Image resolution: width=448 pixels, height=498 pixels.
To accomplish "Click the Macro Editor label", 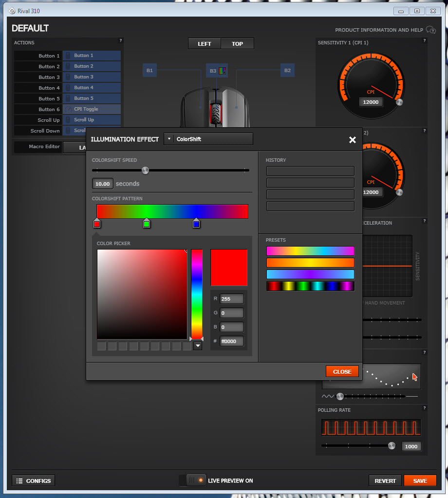I will [x=44, y=146].
